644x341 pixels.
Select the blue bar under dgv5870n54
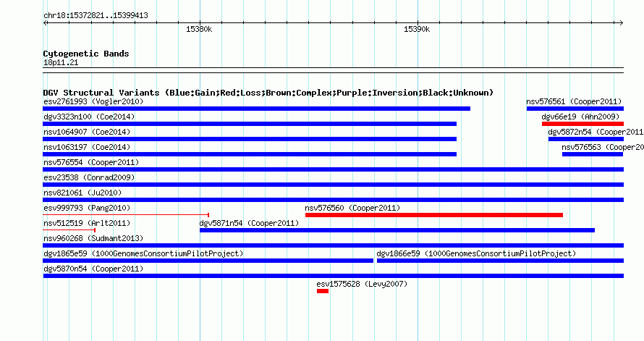click(x=334, y=276)
